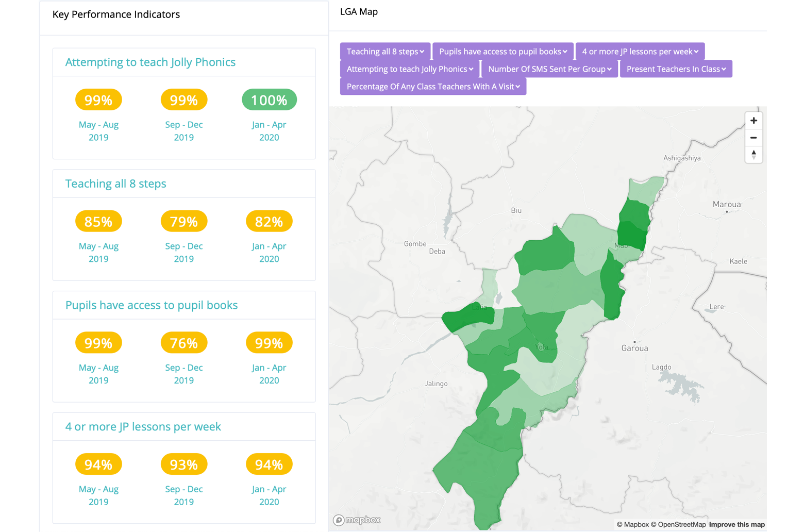The height and width of the screenshot is (532, 804).
Task: Click the Ashigashiya label on the map
Action: click(682, 158)
